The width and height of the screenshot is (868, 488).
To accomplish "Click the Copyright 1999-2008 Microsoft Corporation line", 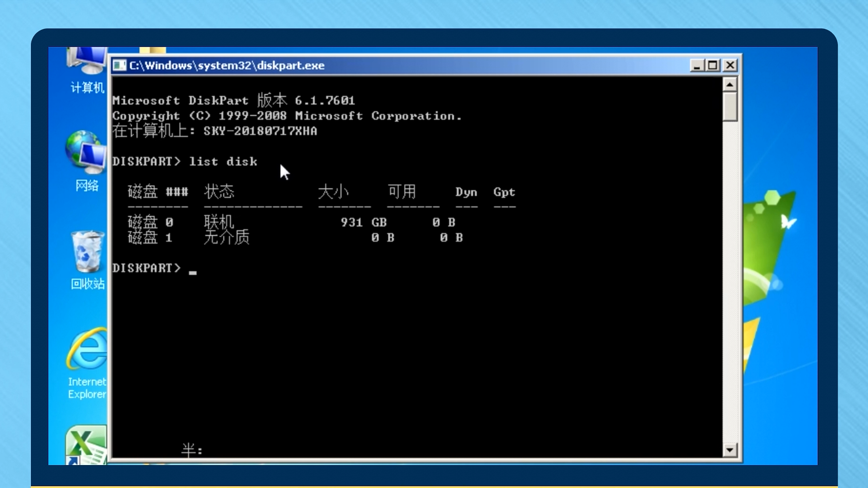I will (287, 116).
